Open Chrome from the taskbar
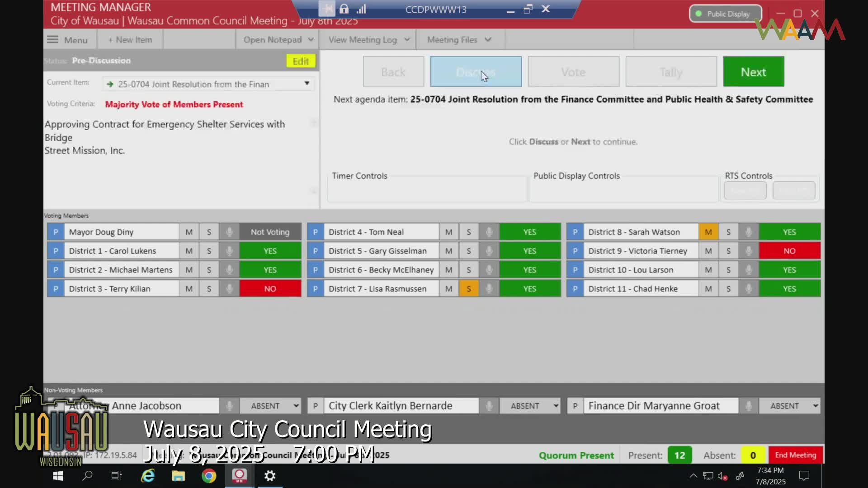Image resolution: width=868 pixels, height=488 pixels. tap(209, 476)
